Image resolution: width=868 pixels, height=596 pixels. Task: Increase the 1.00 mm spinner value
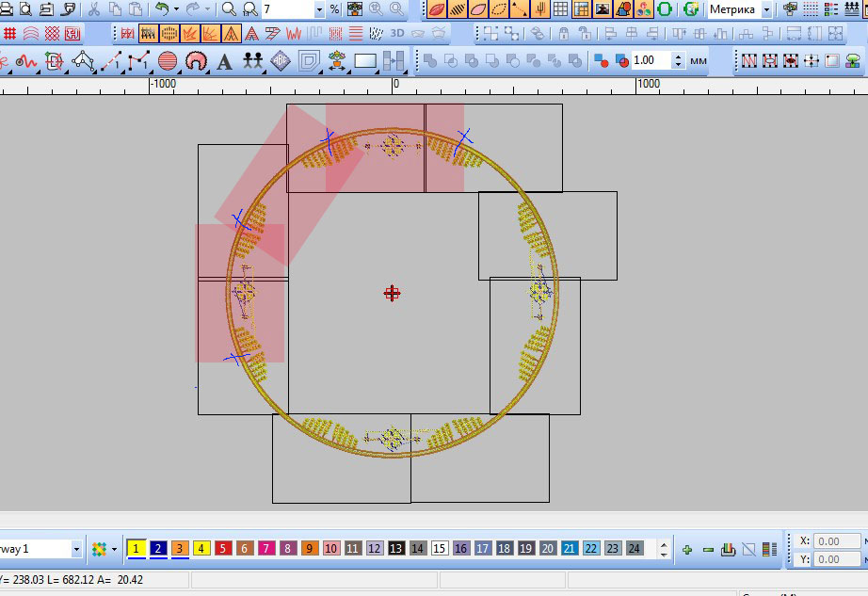(x=678, y=56)
